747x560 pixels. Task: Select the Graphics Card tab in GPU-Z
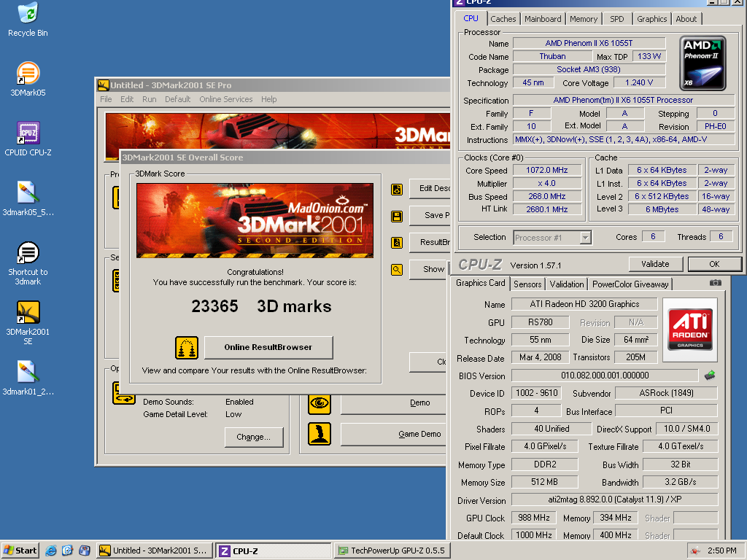pos(480,284)
